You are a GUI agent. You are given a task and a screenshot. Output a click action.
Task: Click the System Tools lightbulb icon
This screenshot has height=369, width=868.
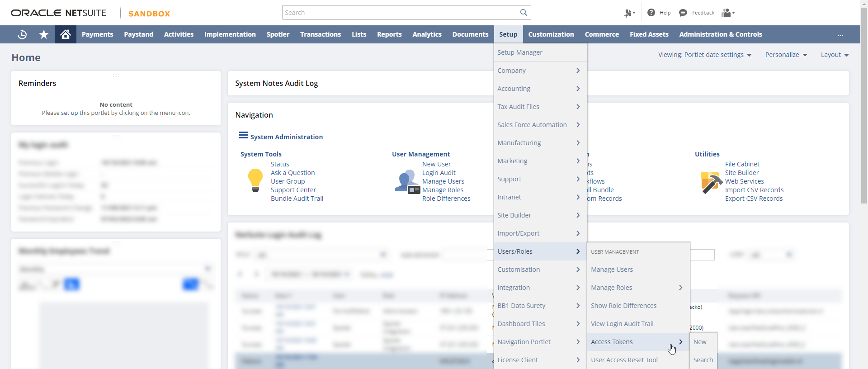pyautogui.click(x=255, y=180)
